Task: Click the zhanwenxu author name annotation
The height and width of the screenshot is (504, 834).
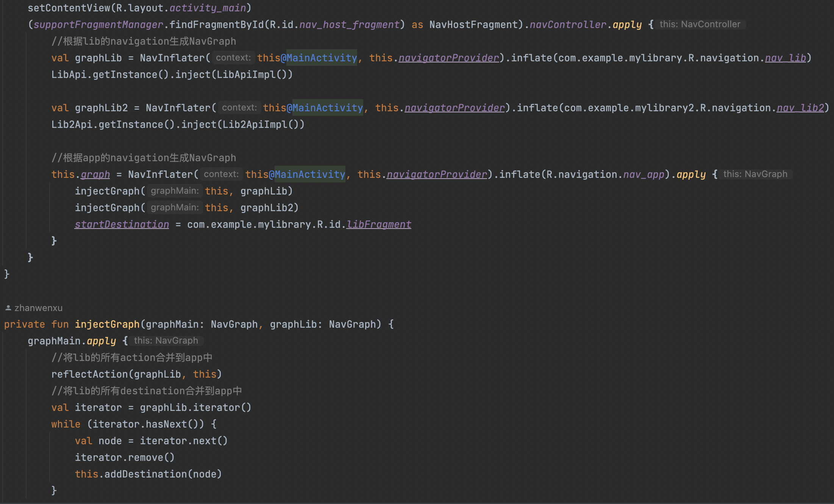Action: [x=39, y=307]
